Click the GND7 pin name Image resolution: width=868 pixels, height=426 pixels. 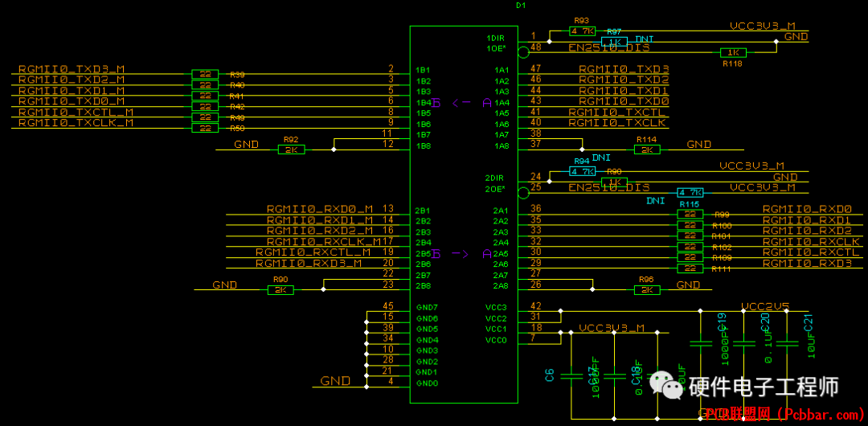pos(427,308)
